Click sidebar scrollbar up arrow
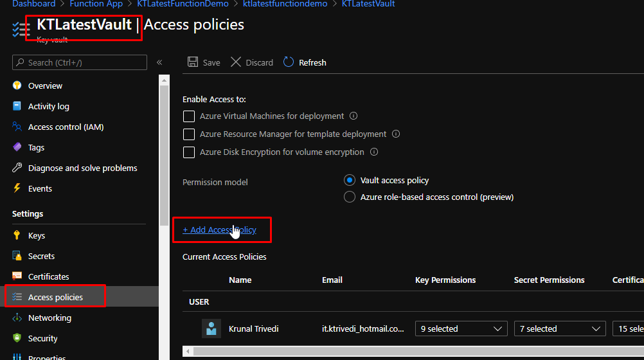 [165, 80]
